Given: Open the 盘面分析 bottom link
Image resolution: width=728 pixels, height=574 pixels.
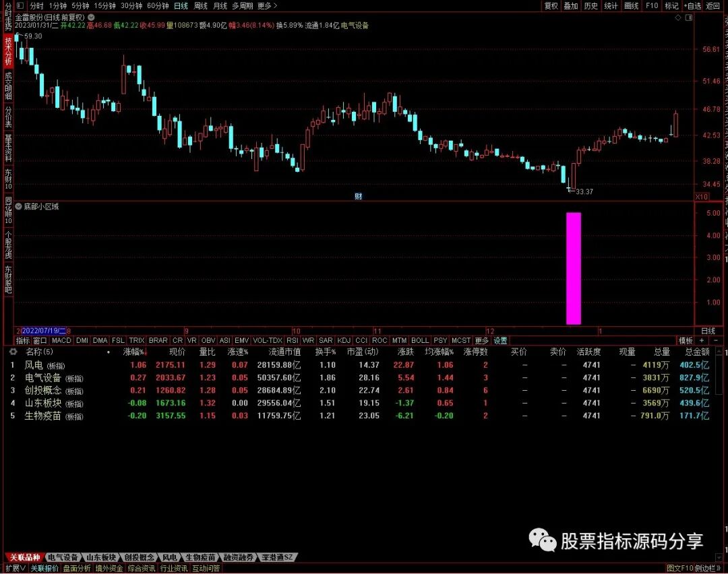Looking at the screenshot, I should click(x=77, y=569).
